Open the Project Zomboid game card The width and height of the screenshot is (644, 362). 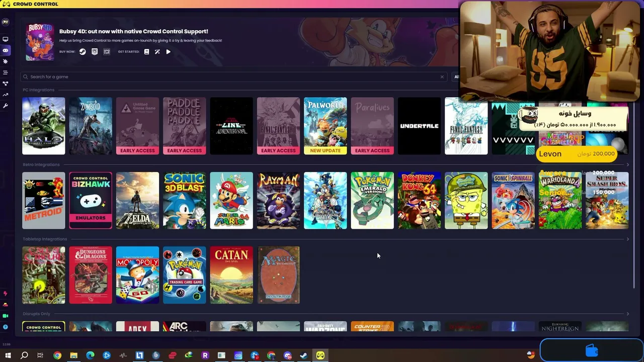91,126
